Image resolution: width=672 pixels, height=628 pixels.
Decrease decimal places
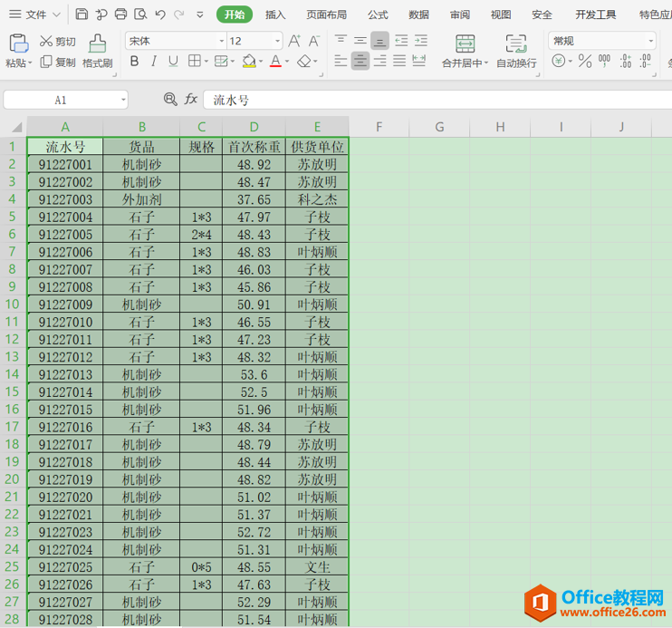coord(645,61)
